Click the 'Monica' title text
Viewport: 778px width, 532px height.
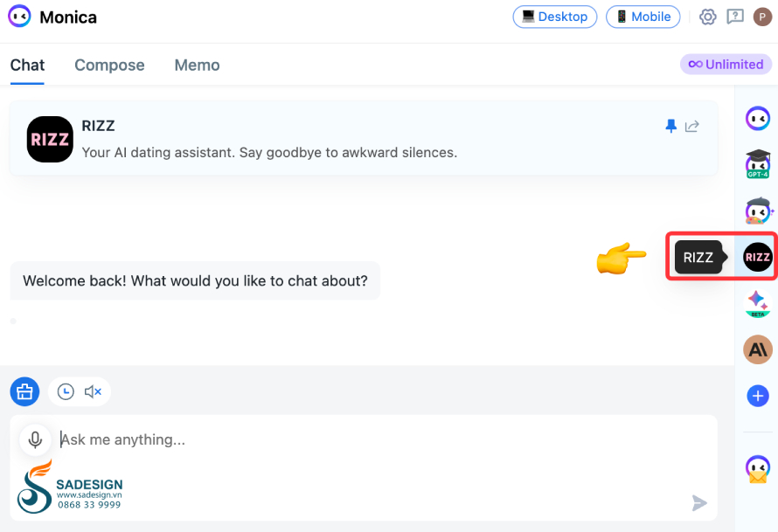pos(68,17)
